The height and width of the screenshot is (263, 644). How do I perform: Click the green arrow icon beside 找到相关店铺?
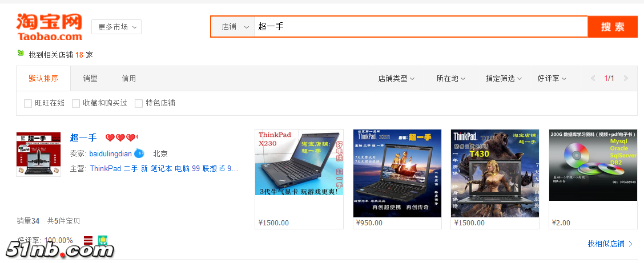click(x=21, y=53)
